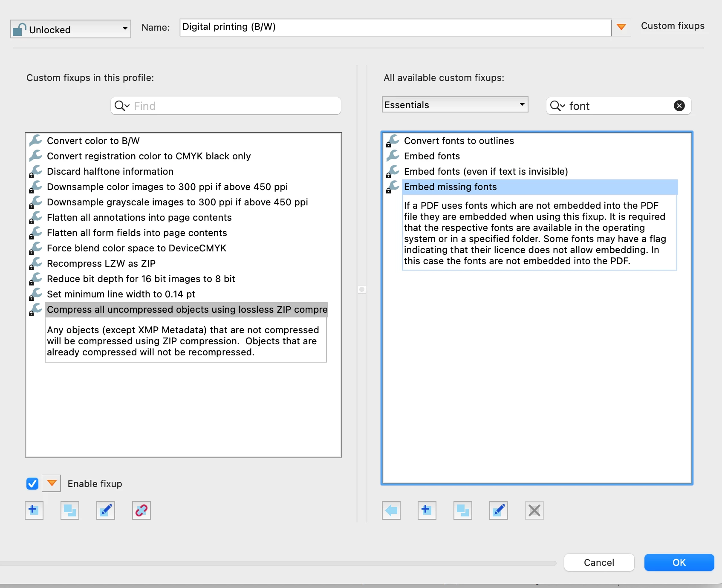Click the search magnifier icon in the Find field
722x588 pixels.
tap(122, 106)
